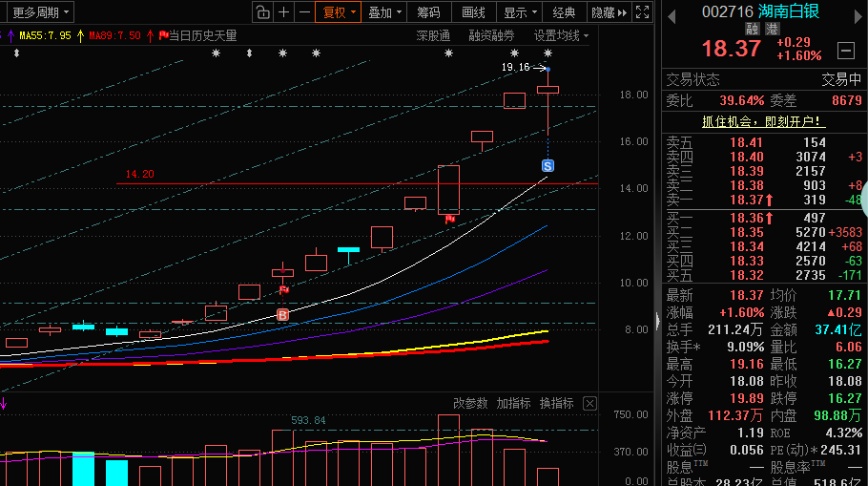Click 买二 volume 5270
Image resolution: width=868 pixels, height=486 pixels.
[x=811, y=232]
